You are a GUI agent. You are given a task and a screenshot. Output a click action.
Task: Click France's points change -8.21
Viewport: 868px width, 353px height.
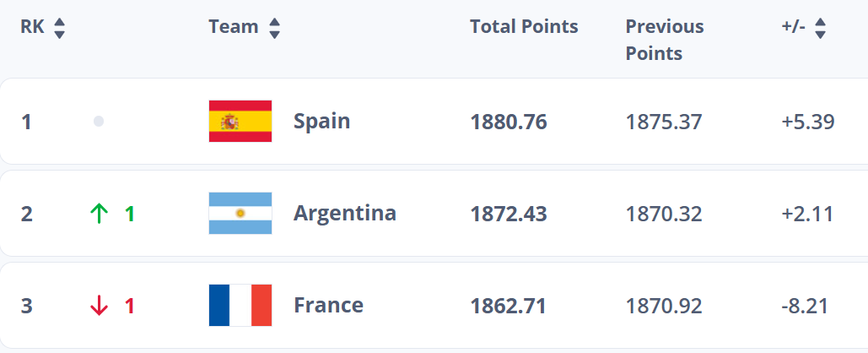tap(806, 306)
